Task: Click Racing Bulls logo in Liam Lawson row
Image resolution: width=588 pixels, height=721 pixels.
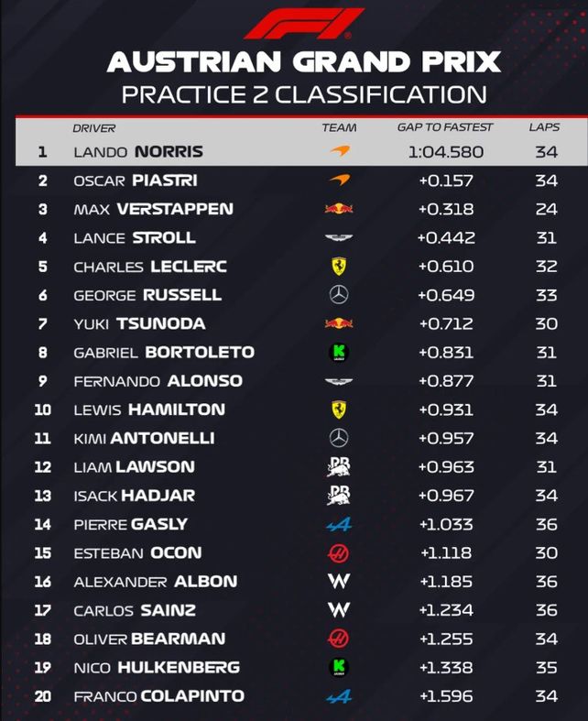Action: pos(339,467)
